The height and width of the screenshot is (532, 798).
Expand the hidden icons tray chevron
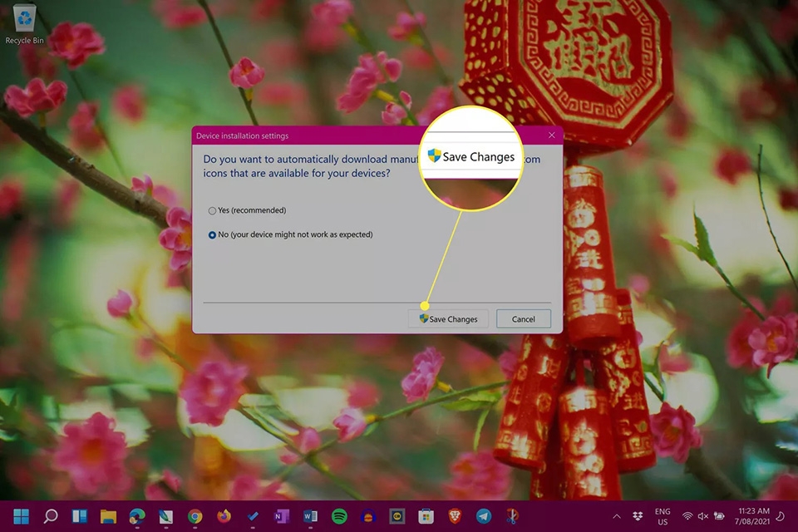pos(618,515)
